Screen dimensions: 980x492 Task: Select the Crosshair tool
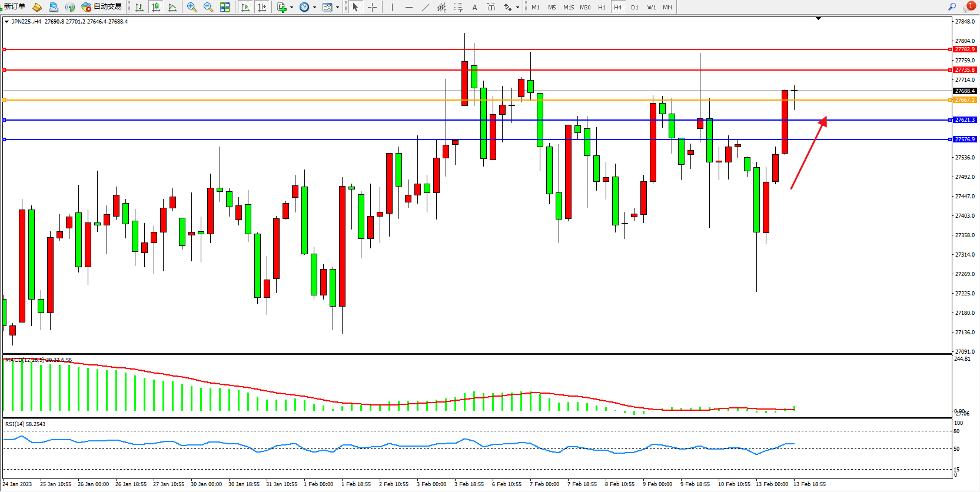372,7
